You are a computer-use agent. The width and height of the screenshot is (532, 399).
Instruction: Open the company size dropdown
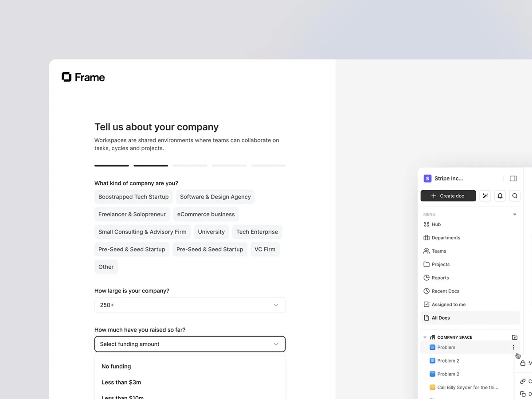coord(190,305)
